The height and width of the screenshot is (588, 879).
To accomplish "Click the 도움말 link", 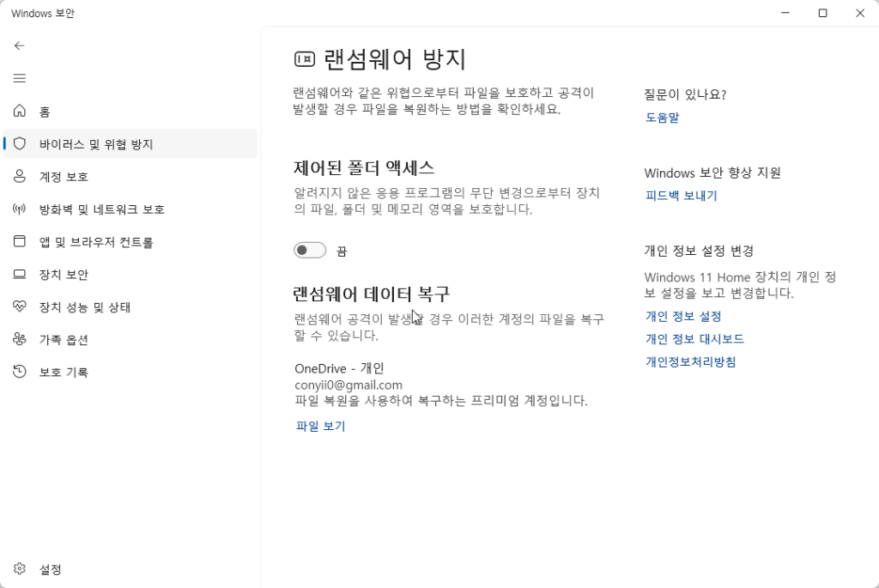I will coord(662,118).
